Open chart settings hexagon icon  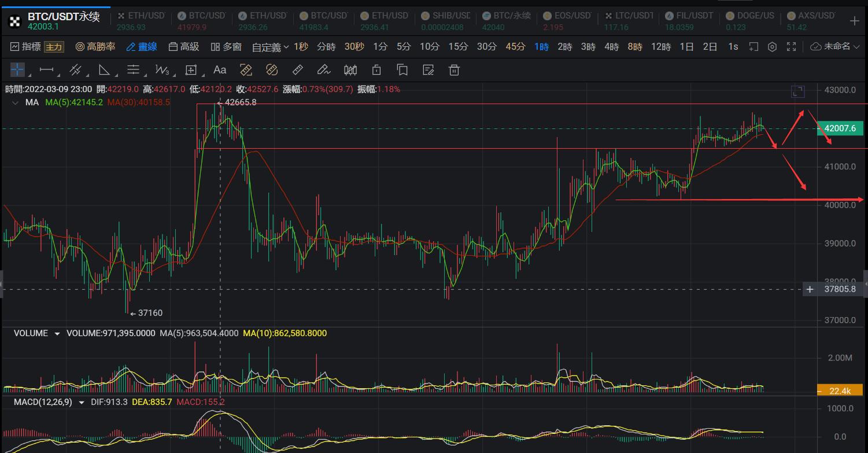point(772,47)
